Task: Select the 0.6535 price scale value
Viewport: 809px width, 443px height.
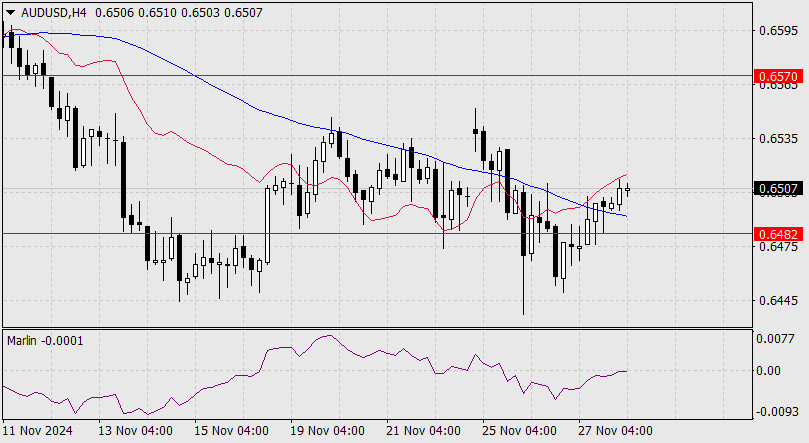Action: 778,138
